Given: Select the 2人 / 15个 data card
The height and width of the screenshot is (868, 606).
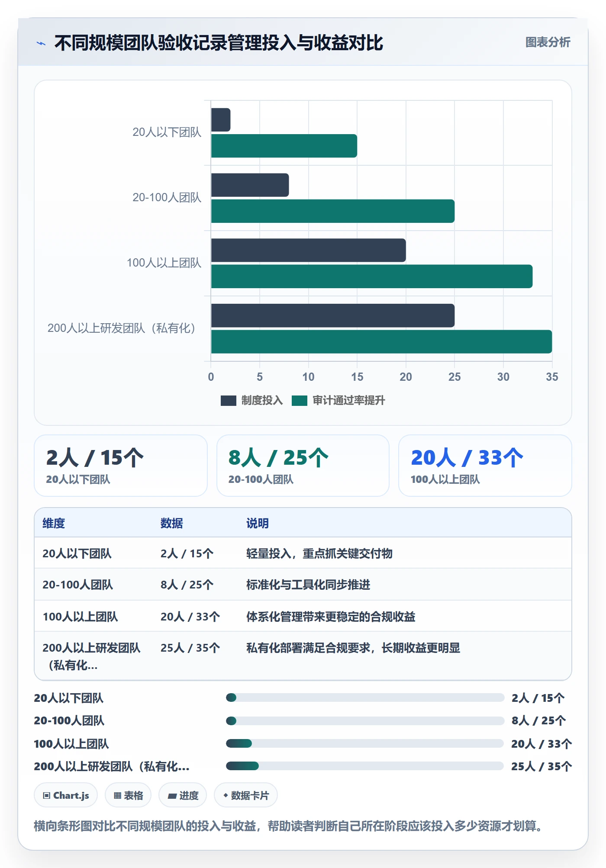Looking at the screenshot, I should click(x=121, y=466).
